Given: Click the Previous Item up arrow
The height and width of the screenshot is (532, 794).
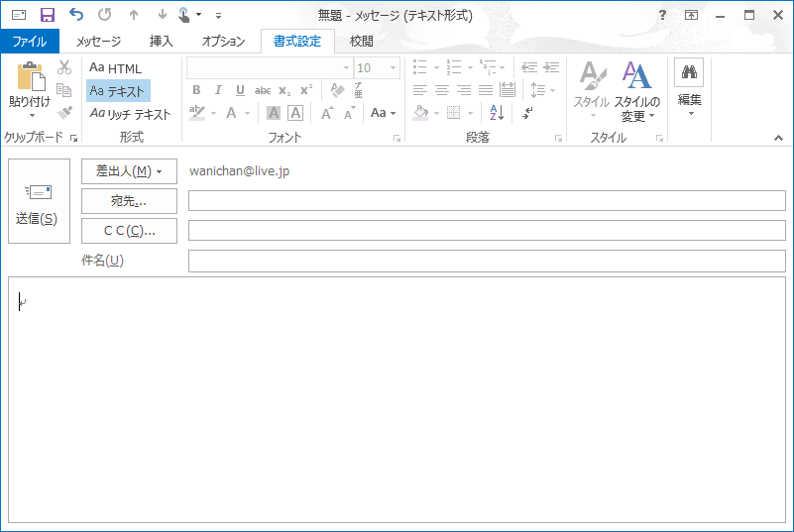Looking at the screenshot, I should (134, 15).
